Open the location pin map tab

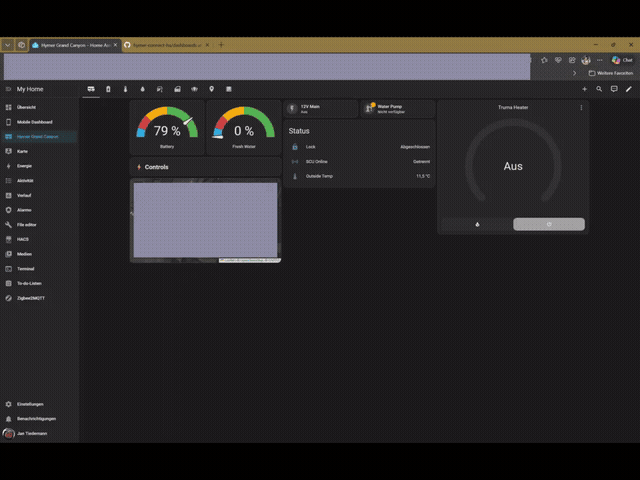[211, 89]
